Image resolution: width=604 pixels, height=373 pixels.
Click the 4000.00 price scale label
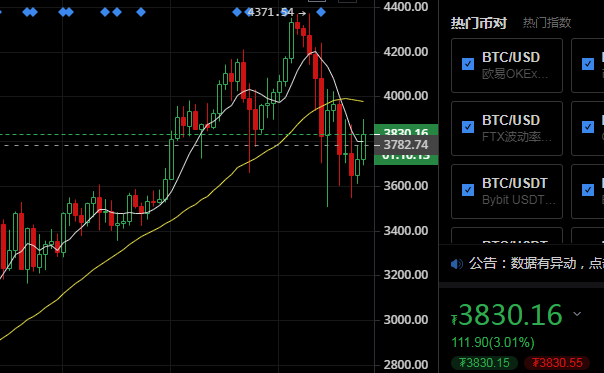(406, 96)
